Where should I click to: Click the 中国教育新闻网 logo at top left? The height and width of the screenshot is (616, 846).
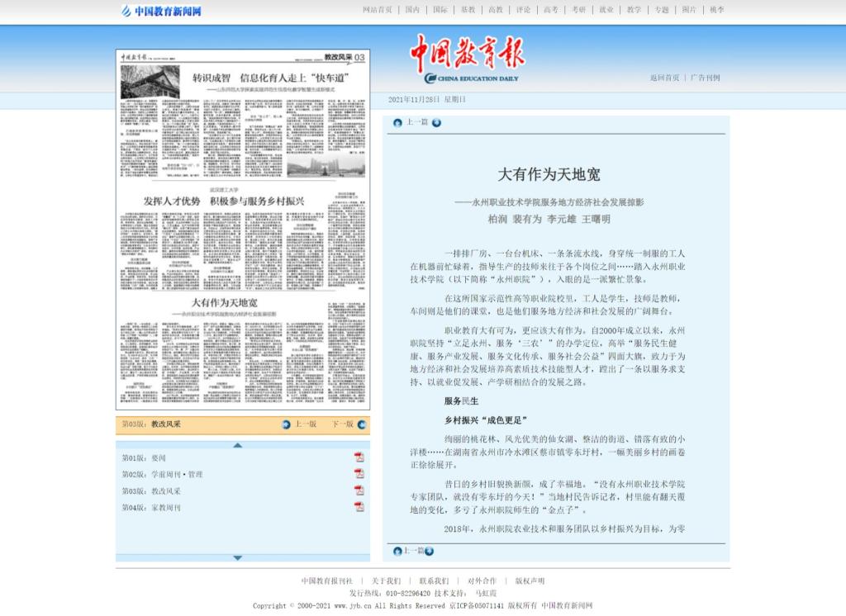click(161, 11)
